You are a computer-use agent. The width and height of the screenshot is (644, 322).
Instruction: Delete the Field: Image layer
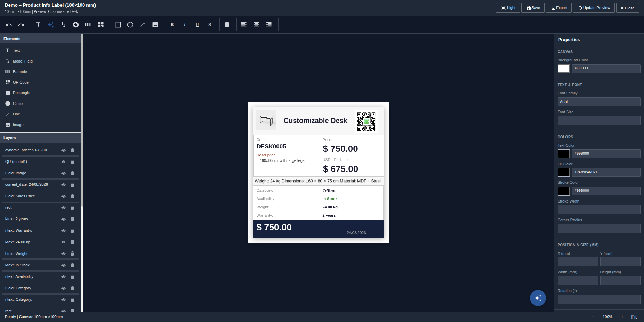click(72, 173)
